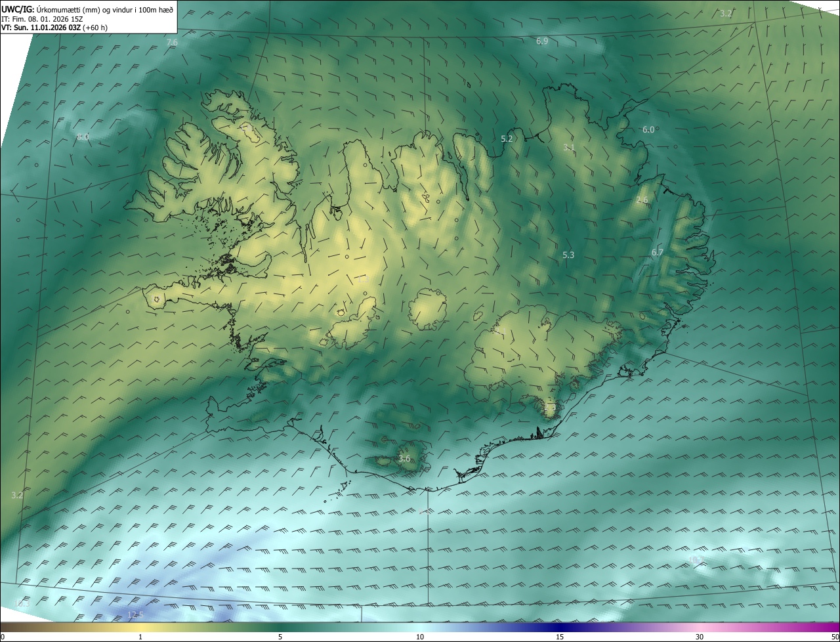Click the '50' tick on the color scale
Image resolution: width=840 pixels, height=642 pixels.
pyautogui.click(x=835, y=637)
